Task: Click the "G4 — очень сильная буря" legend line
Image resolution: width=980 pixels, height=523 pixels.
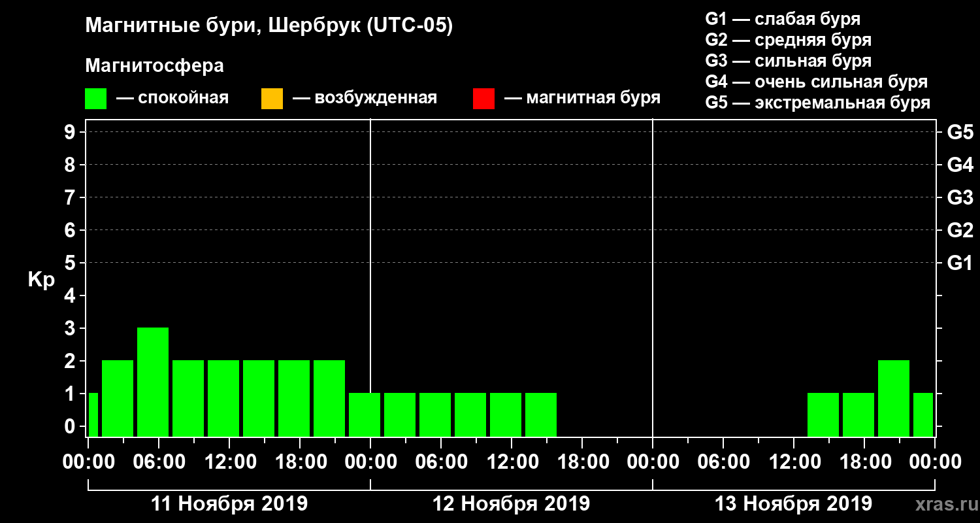Action: coord(817,82)
